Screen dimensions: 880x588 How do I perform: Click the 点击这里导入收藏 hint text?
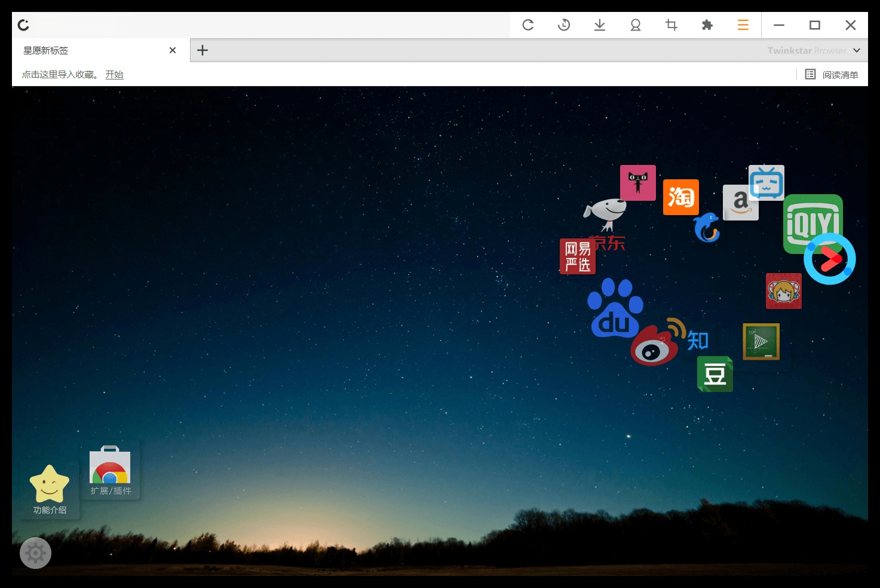click(x=60, y=75)
